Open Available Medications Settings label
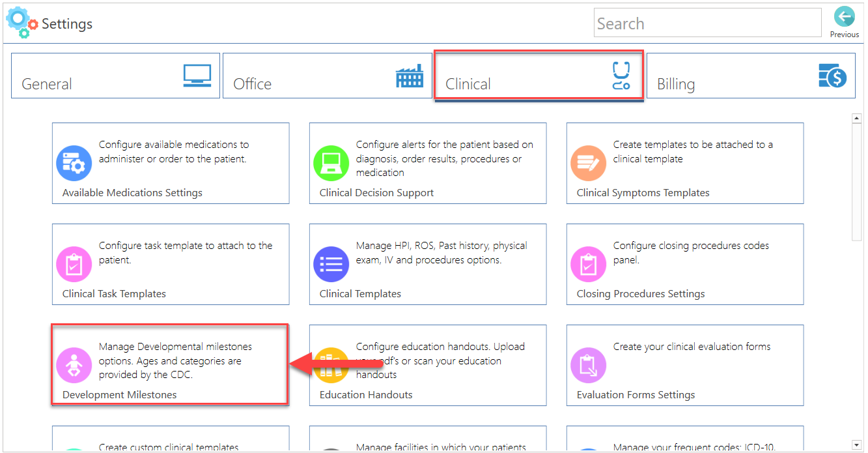 (132, 193)
